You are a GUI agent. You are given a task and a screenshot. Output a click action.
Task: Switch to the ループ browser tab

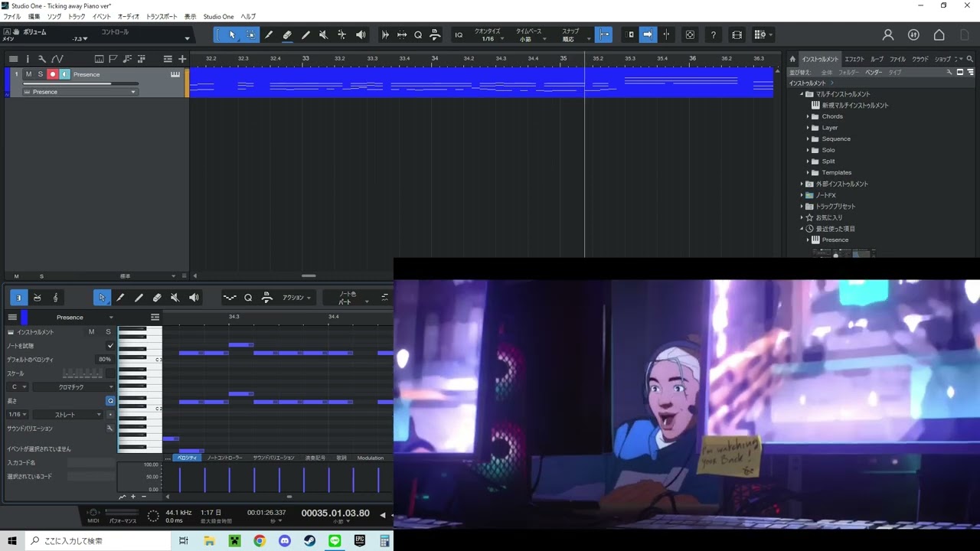[x=877, y=59]
